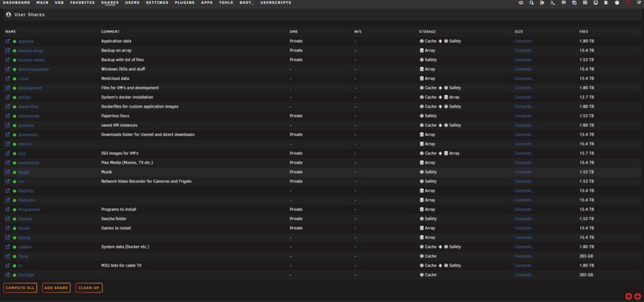This screenshot has width=644, height=302.
Task: Click the browse icon next to downloads
Action: [x=7, y=135]
